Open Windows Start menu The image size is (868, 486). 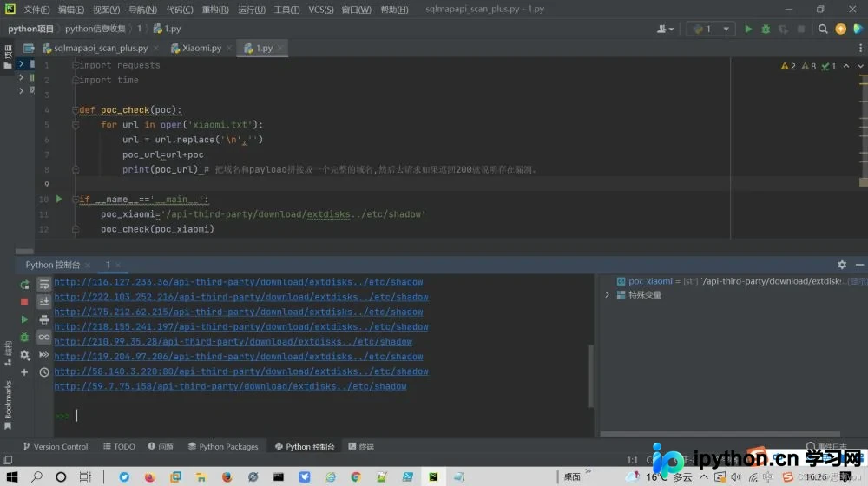(x=12, y=476)
